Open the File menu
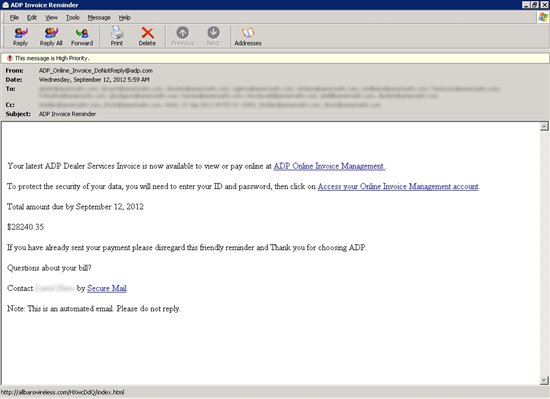Image resolution: width=550 pixels, height=399 pixels. click(14, 18)
